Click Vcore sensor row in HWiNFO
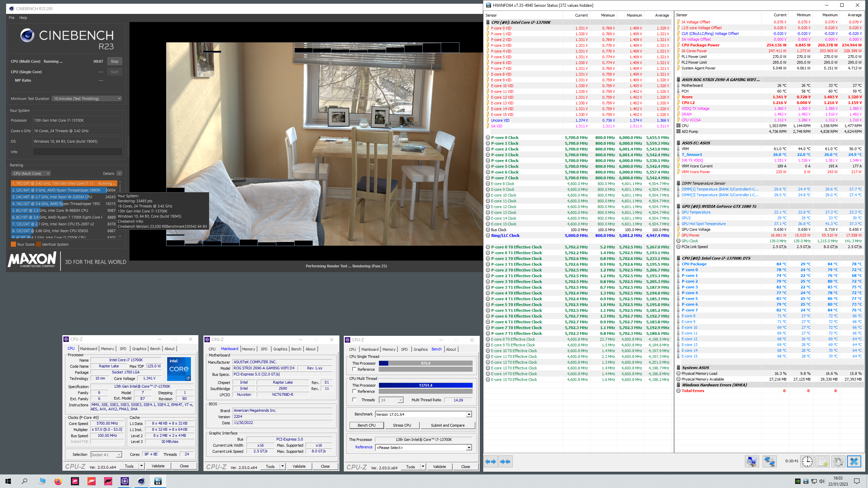The height and width of the screenshot is (488, 868). 769,97
